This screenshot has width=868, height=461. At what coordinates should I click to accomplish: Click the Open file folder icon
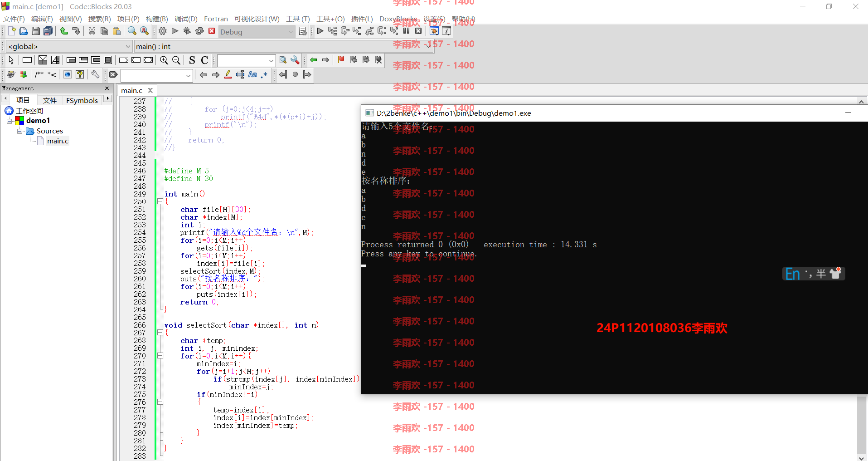click(x=24, y=31)
